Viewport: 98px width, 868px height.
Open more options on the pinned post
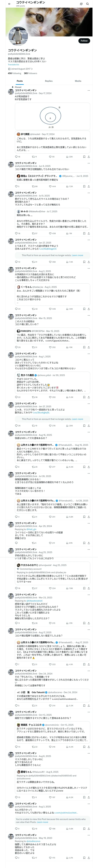pos(89,90)
